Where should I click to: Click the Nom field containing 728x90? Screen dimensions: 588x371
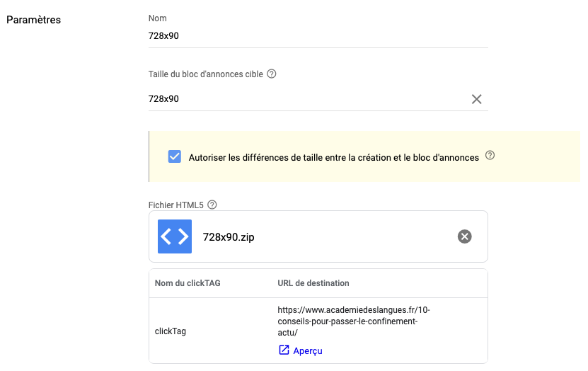click(318, 36)
